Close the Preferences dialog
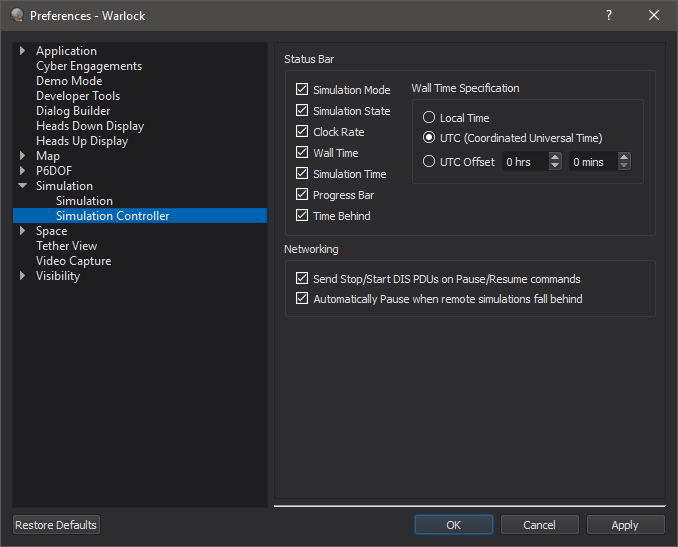This screenshot has width=678, height=547. coord(654,16)
